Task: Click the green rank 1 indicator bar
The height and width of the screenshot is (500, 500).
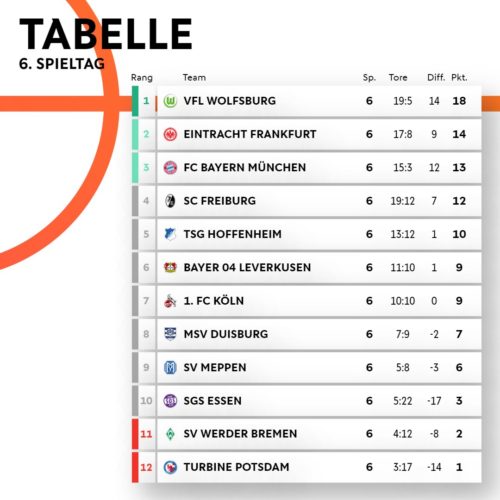Action: [x=135, y=101]
